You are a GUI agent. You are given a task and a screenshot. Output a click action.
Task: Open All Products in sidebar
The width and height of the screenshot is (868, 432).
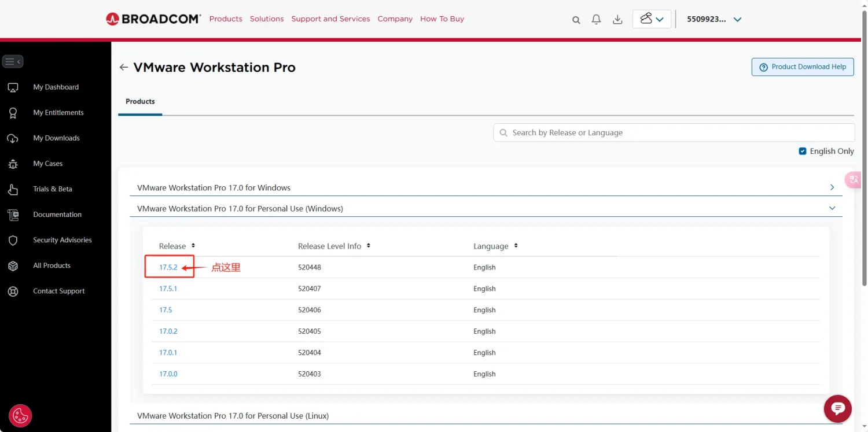(52, 265)
